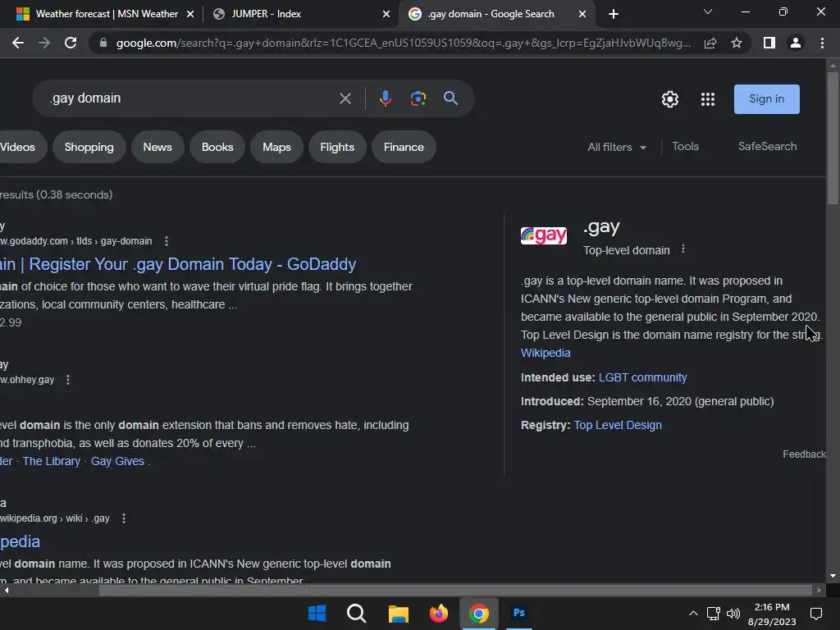Open Firefox from taskbar
840x630 pixels.
(x=439, y=613)
